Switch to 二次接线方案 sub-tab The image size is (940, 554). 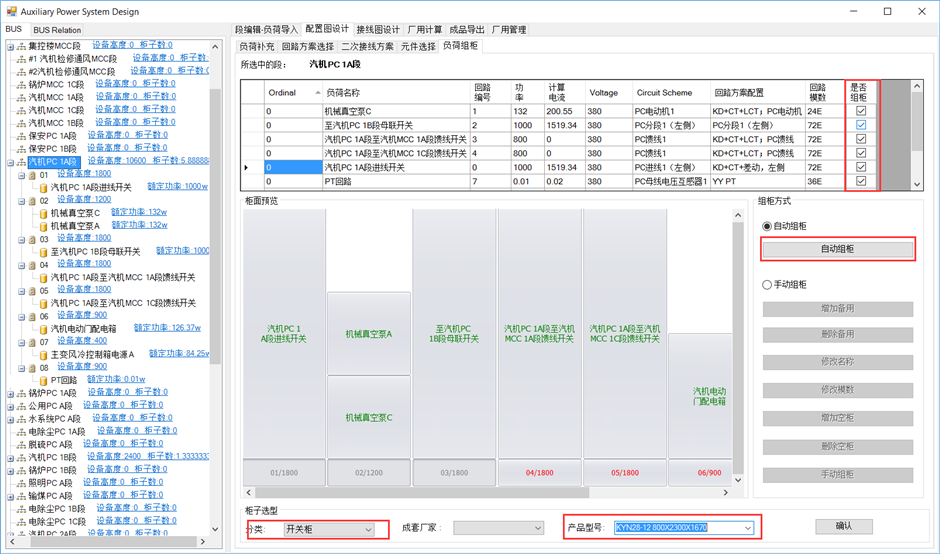367,46
